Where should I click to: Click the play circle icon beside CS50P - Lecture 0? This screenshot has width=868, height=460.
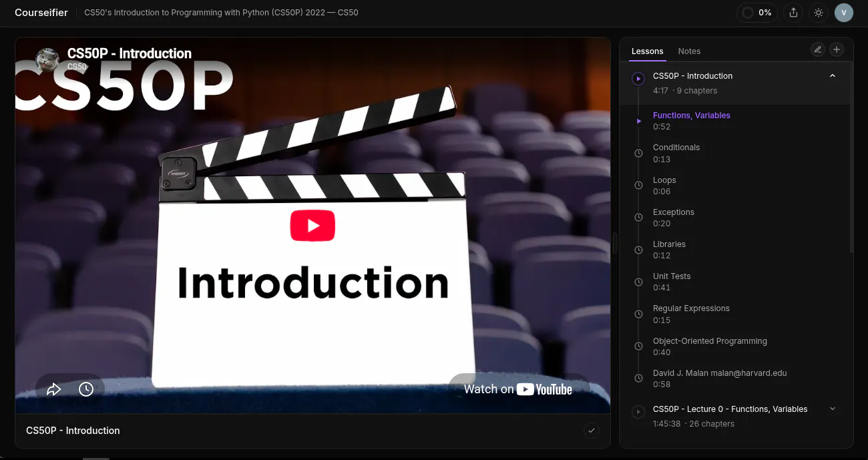638,412
